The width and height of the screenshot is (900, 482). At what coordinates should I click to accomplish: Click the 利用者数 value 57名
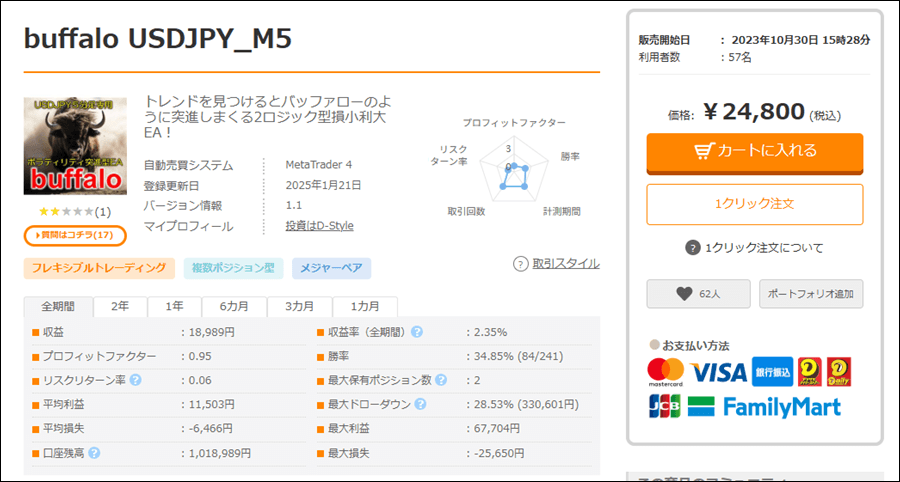(x=742, y=57)
